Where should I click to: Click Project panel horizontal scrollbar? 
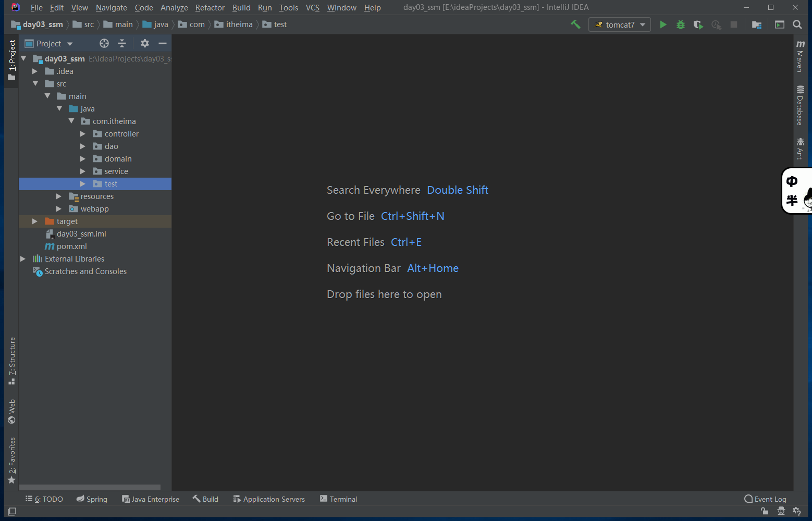point(90,488)
